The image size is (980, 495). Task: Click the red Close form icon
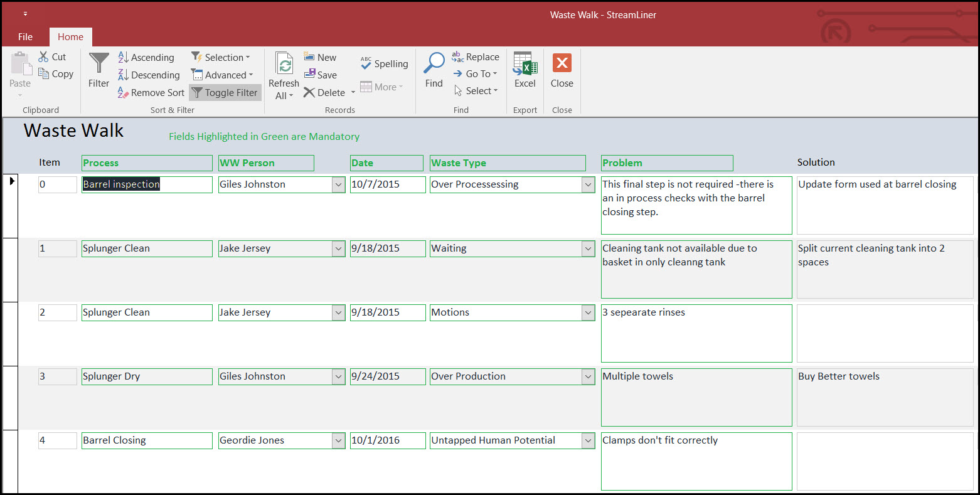coord(562,64)
